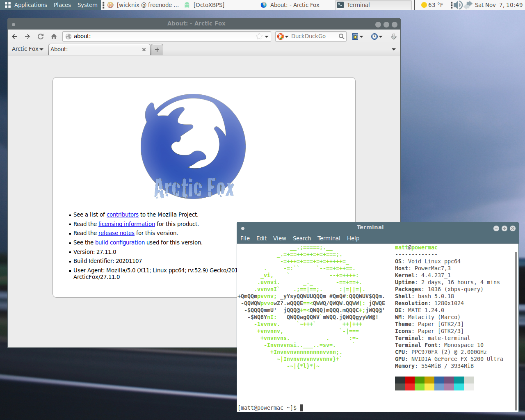
Task: Open the Terminal Search menu
Action: click(x=302, y=238)
